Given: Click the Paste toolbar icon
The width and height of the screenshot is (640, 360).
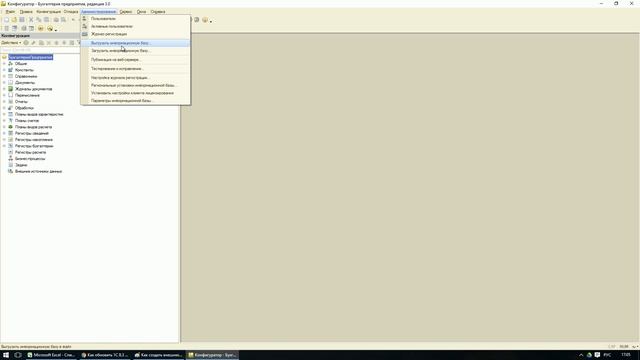Looking at the screenshot, I should pos(47,20).
